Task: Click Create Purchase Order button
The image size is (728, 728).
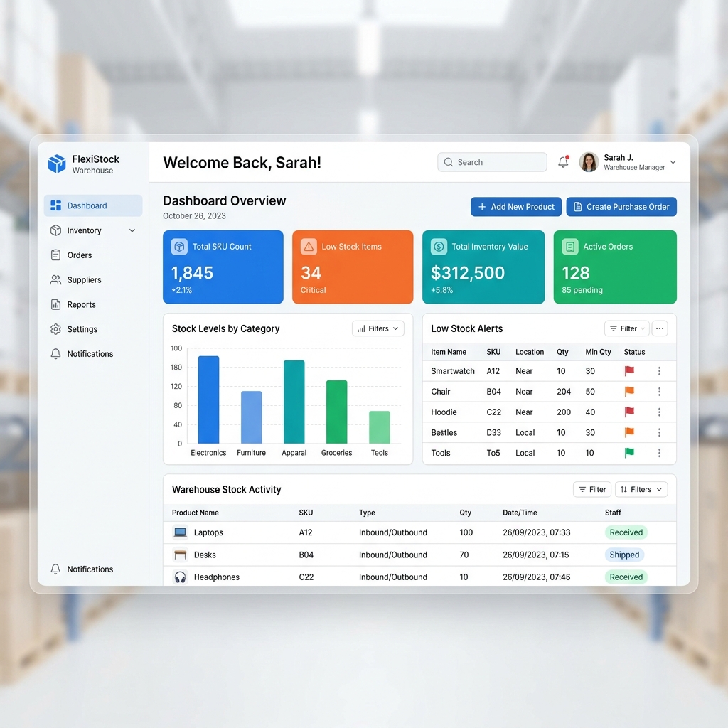Action: 621,207
